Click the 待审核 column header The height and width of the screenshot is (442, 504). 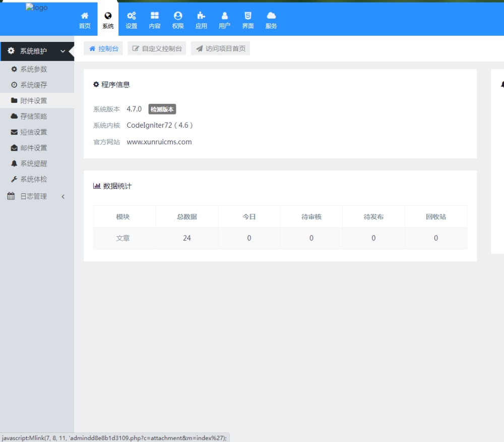click(x=311, y=216)
